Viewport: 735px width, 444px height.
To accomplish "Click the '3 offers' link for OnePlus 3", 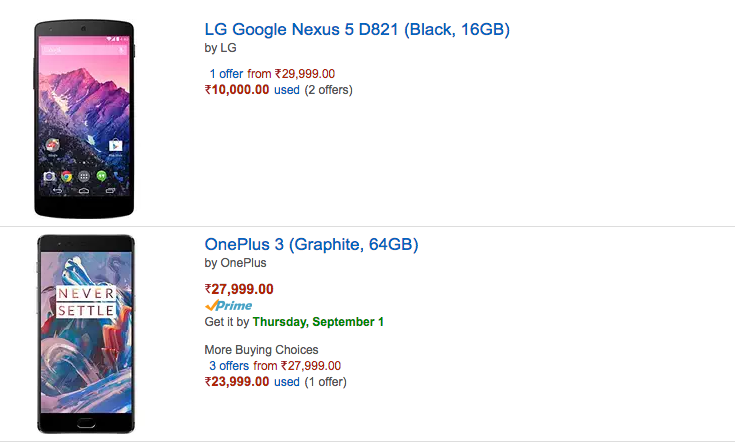I will [x=229, y=366].
